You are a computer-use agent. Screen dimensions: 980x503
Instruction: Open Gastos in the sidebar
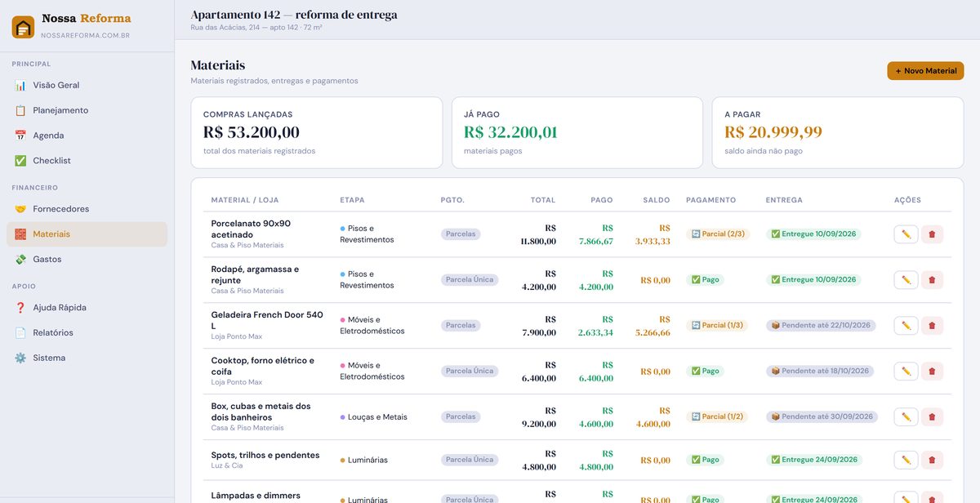pos(87,260)
